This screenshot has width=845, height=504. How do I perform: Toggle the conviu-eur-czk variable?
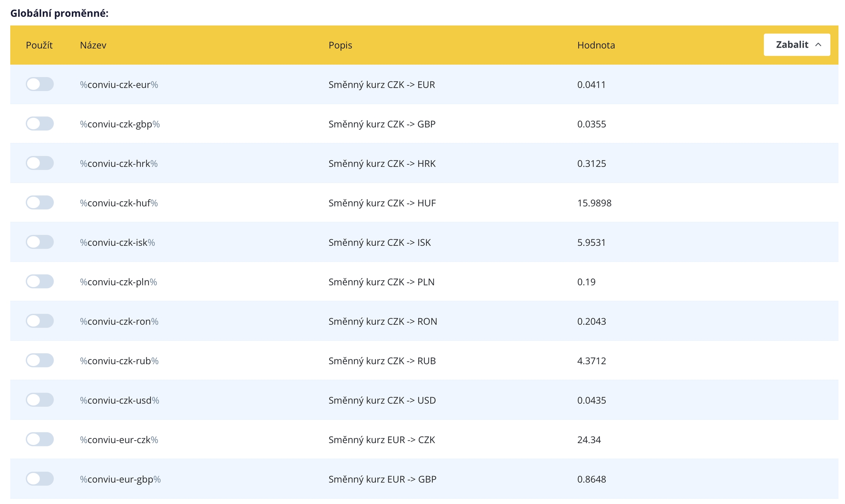(40, 439)
